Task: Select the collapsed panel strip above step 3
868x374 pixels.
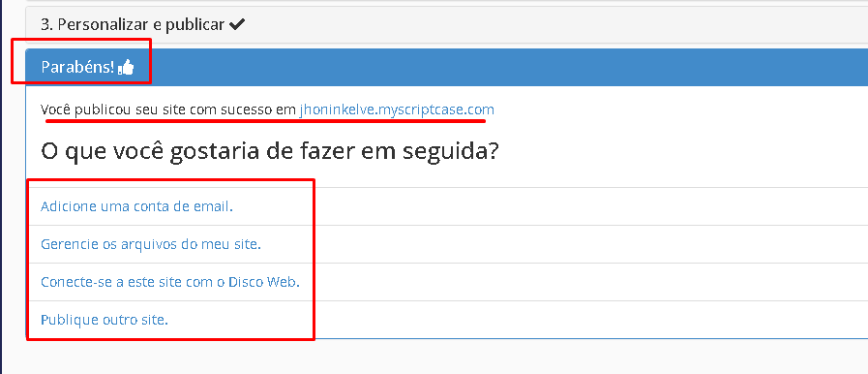Action: [446, 2]
